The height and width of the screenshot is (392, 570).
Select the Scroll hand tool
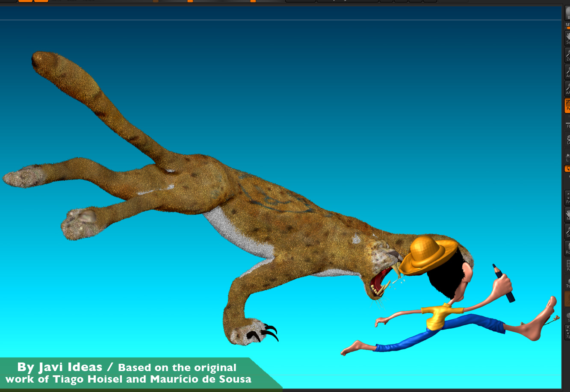click(x=568, y=38)
